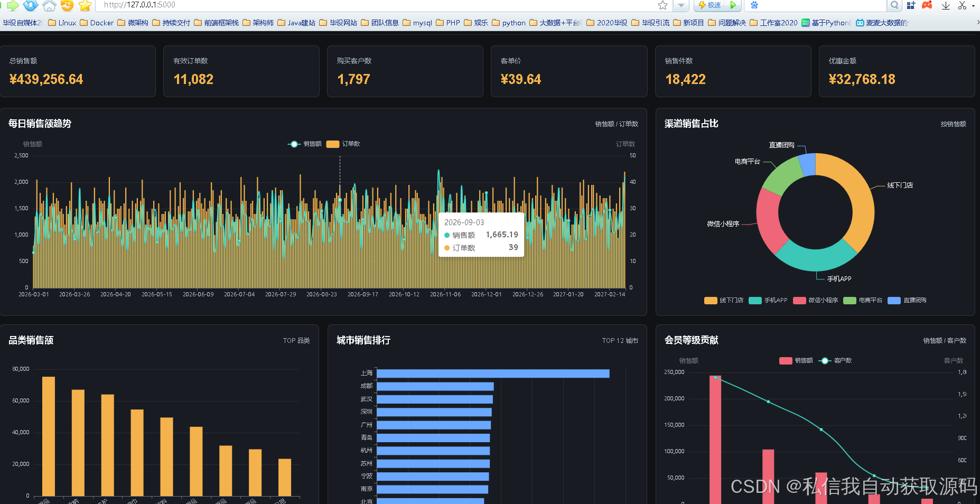This screenshot has height=504, width=980.
Task: Open the 微架构 bookmark folder
Action: point(133,23)
